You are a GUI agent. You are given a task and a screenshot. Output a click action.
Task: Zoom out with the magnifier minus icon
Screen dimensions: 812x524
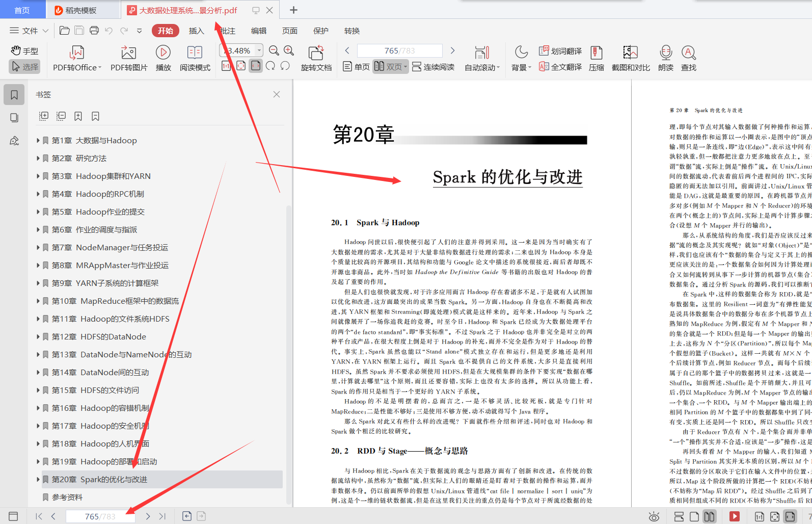pyautogui.click(x=274, y=50)
